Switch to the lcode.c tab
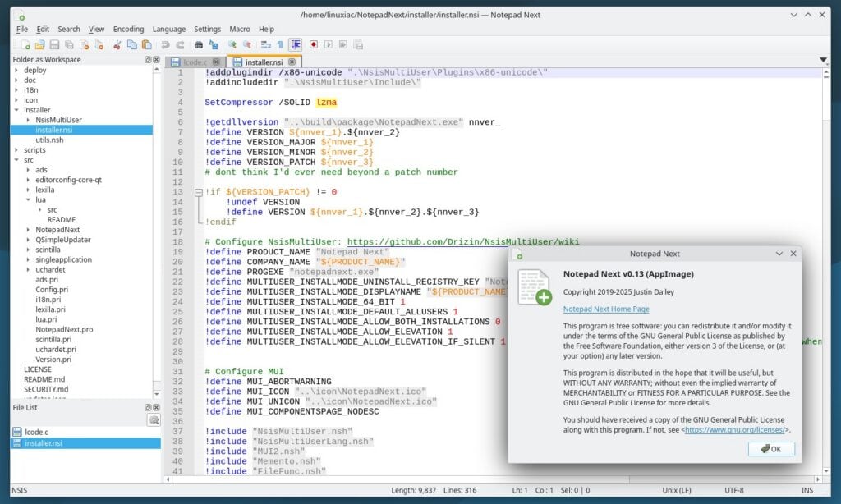The height and width of the screenshot is (504, 841). coord(193,62)
